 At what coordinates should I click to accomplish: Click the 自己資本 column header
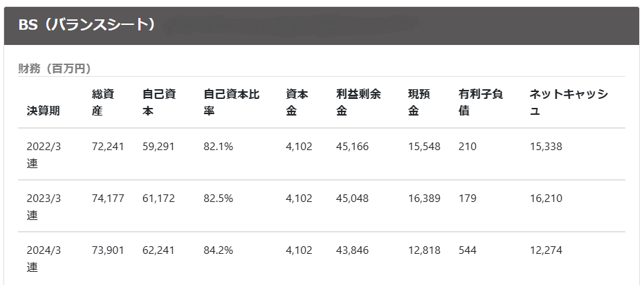pos(159,102)
